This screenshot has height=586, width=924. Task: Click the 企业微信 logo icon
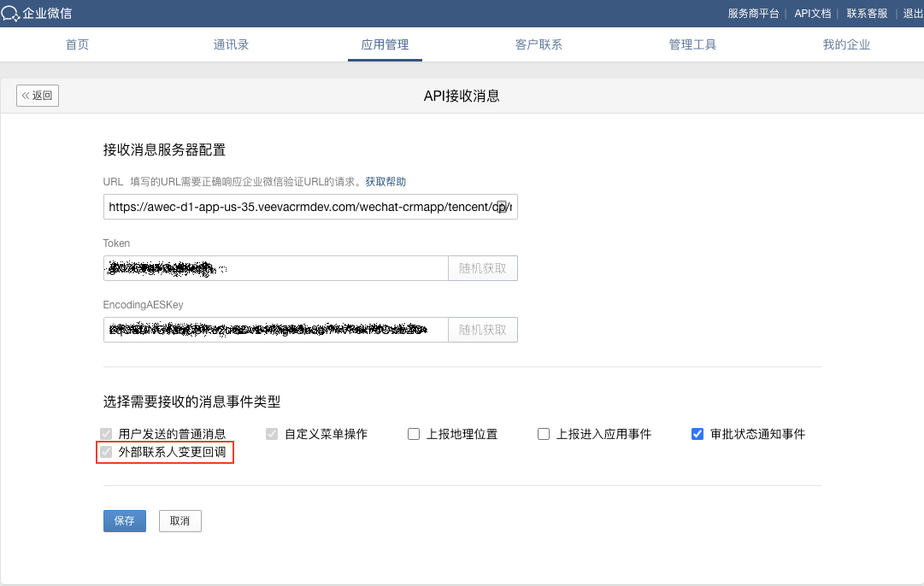click(10, 13)
